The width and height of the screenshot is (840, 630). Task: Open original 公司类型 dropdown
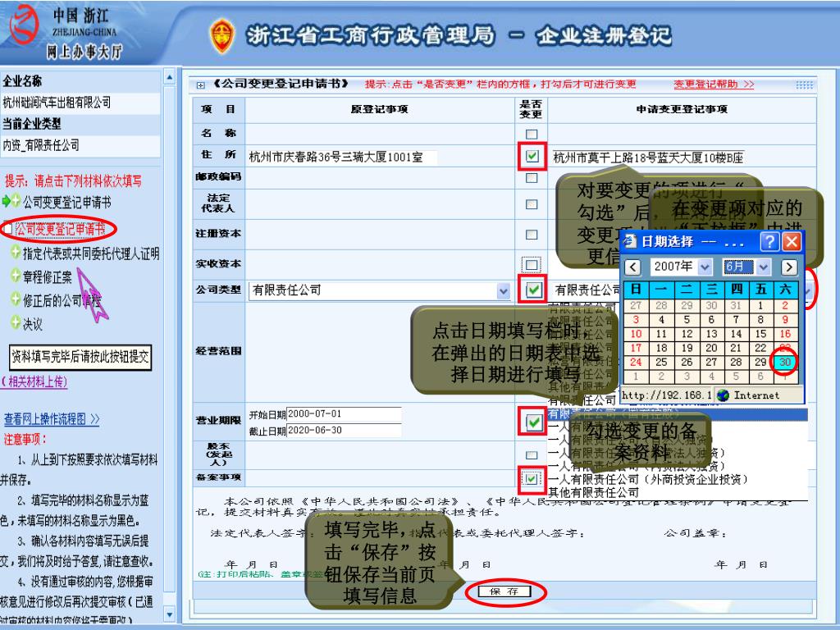(503, 291)
